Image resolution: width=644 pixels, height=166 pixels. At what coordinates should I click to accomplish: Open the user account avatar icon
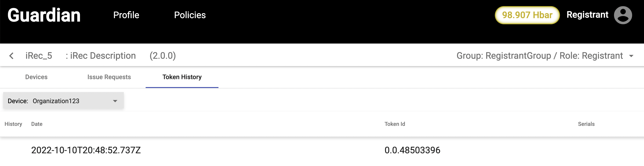click(x=623, y=15)
